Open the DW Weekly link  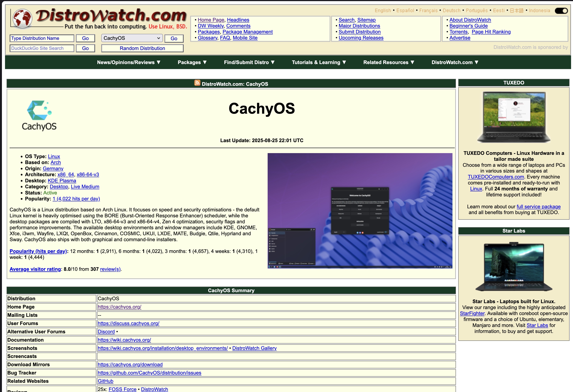tap(211, 26)
